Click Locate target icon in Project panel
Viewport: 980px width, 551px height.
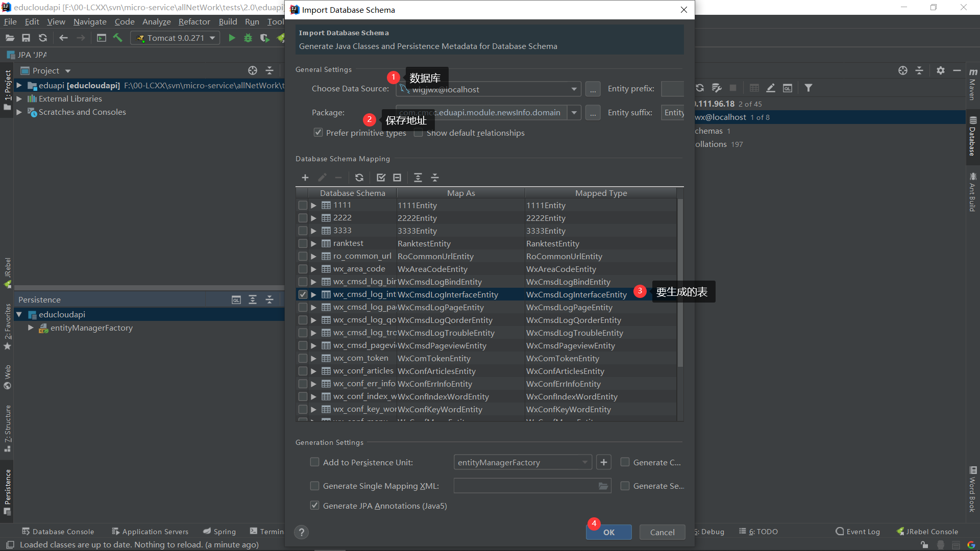(x=253, y=70)
